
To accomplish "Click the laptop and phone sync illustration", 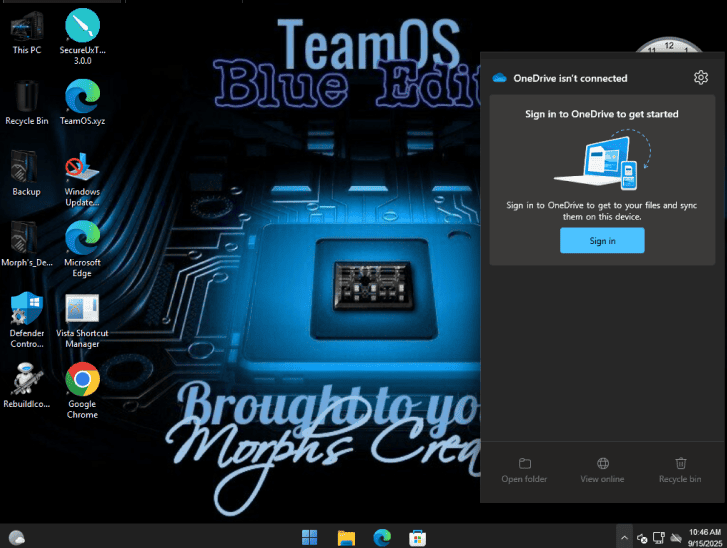I will click(602, 159).
